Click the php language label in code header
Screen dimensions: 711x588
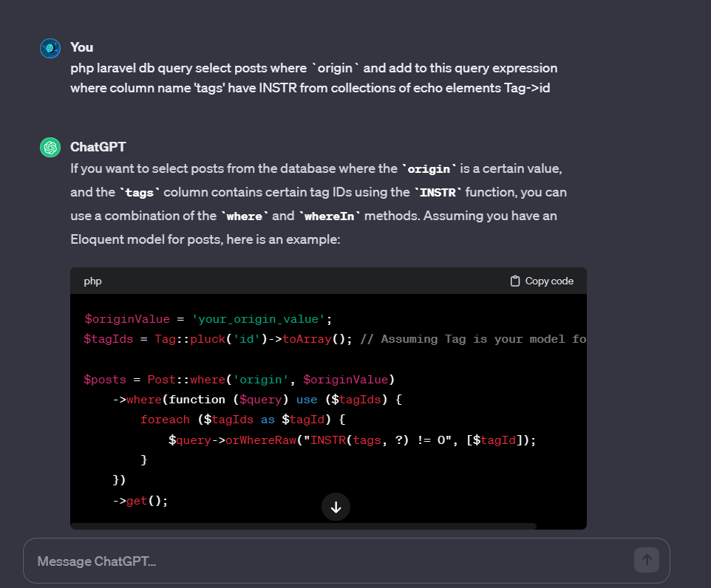coord(92,281)
